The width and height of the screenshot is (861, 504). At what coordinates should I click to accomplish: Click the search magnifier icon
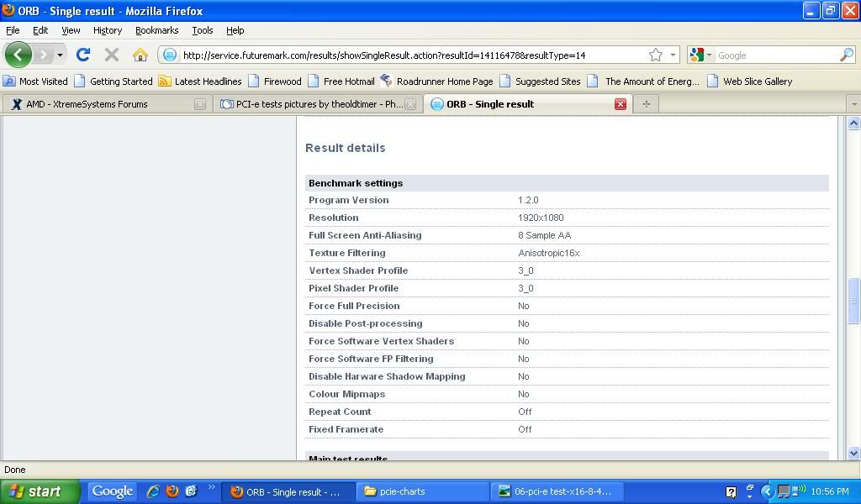tap(847, 55)
